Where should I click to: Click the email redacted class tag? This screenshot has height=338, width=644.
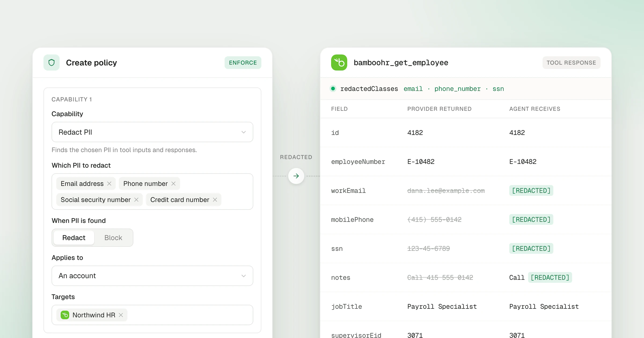(413, 89)
